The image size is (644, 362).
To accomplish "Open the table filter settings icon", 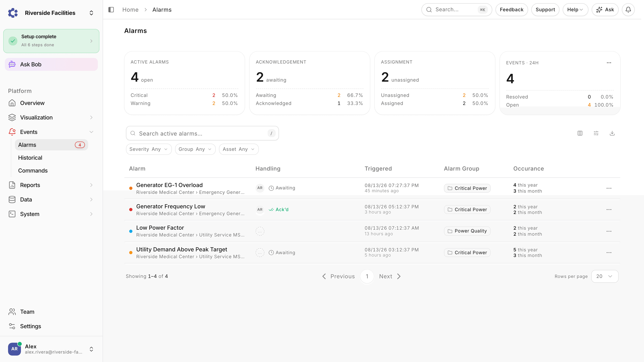I will [x=596, y=133].
